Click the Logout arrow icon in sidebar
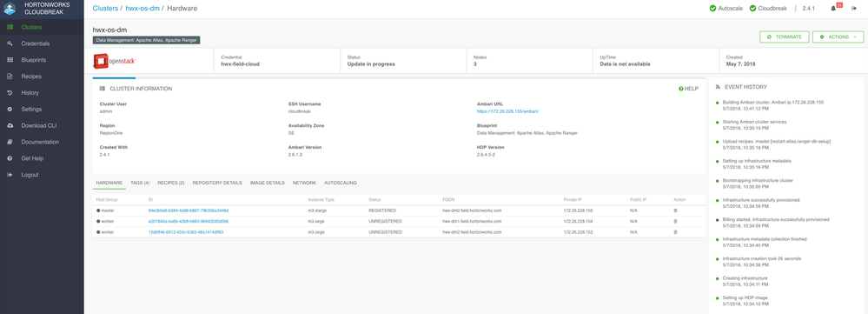 10,175
